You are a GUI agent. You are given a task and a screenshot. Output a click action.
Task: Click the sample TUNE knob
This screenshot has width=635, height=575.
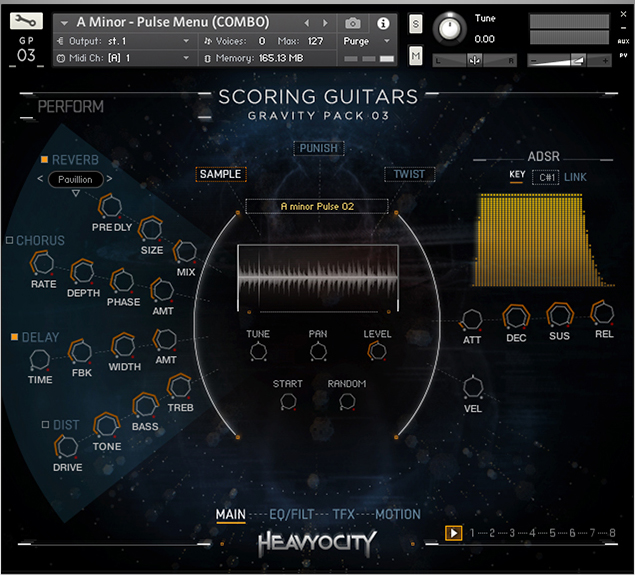(258, 351)
